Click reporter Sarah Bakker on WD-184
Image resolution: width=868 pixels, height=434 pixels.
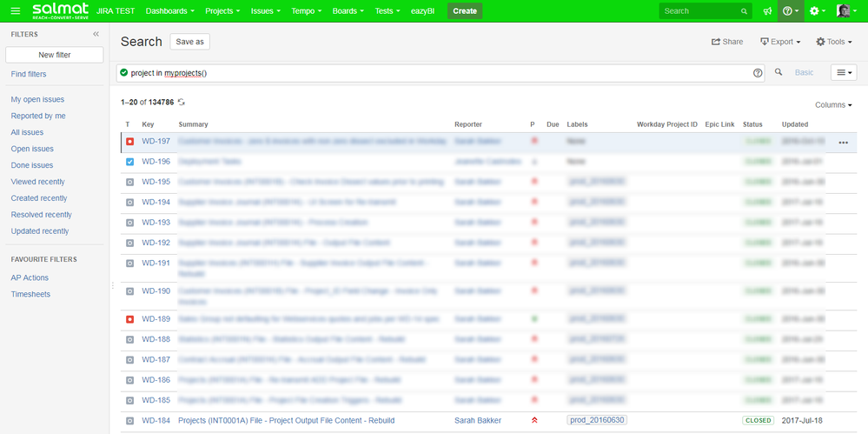pos(478,421)
